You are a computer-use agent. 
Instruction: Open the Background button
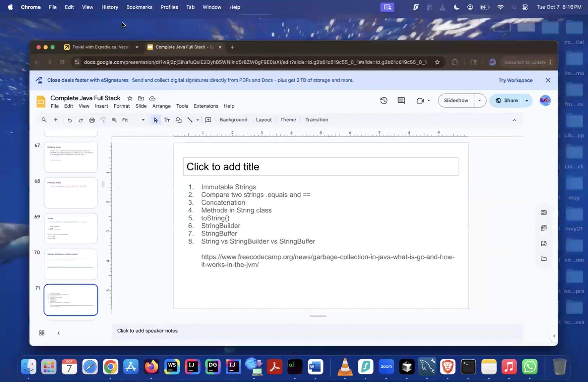[x=233, y=120]
